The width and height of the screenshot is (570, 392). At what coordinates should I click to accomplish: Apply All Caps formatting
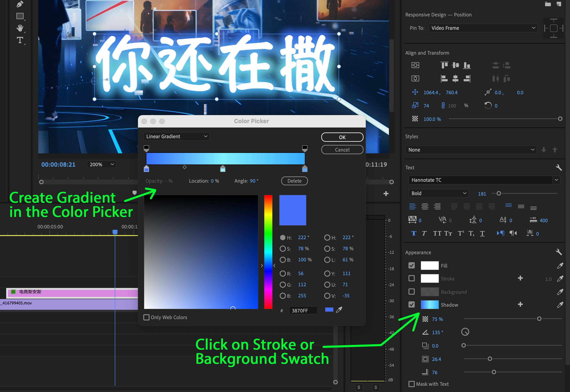(437, 233)
